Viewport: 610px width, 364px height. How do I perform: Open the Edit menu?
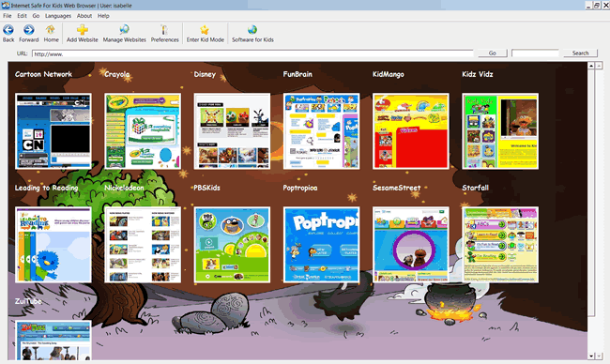point(22,16)
